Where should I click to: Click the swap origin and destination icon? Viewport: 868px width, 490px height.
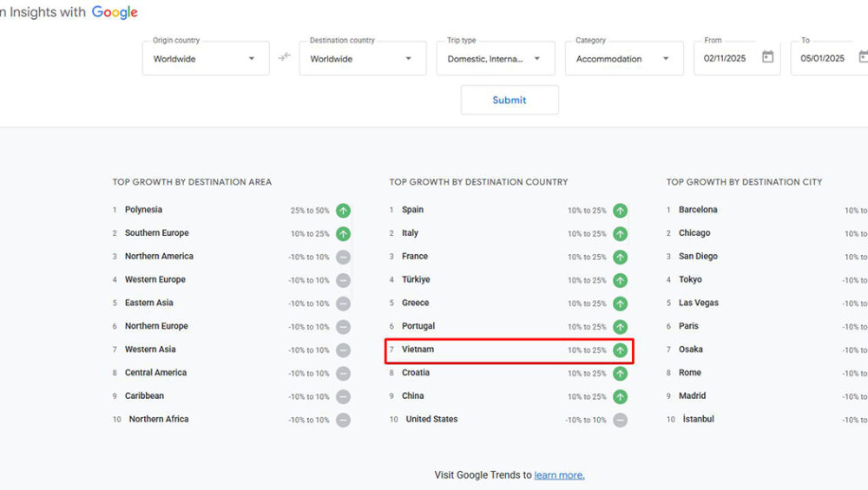(x=284, y=58)
